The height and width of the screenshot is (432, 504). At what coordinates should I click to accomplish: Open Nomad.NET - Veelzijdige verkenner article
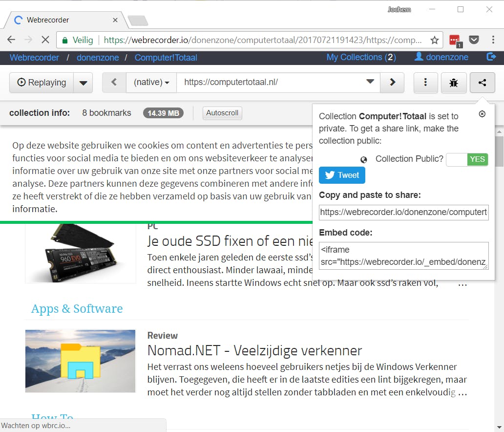pos(254,350)
